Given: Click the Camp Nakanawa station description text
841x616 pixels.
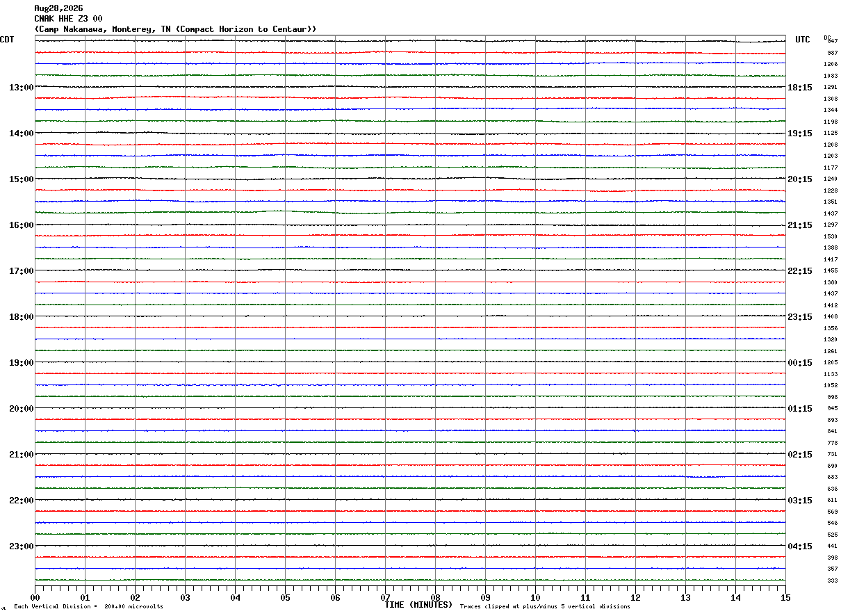Looking at the screenshot, I should [x=175, y=29].
